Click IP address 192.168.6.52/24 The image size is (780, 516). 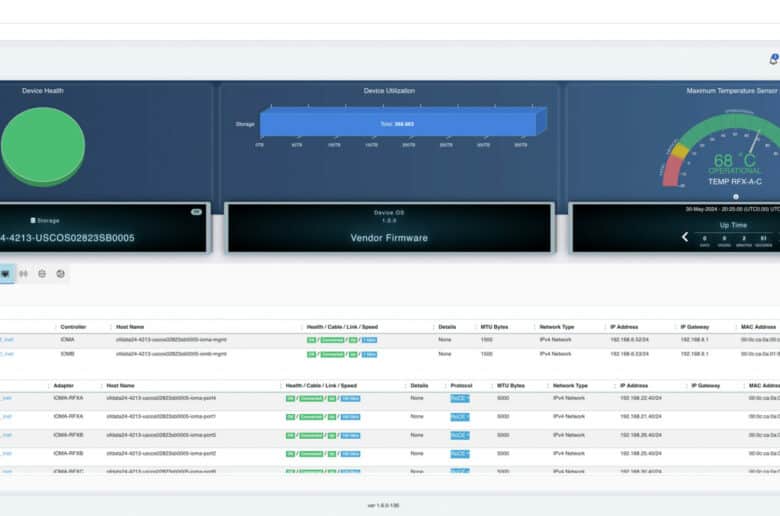629,340
